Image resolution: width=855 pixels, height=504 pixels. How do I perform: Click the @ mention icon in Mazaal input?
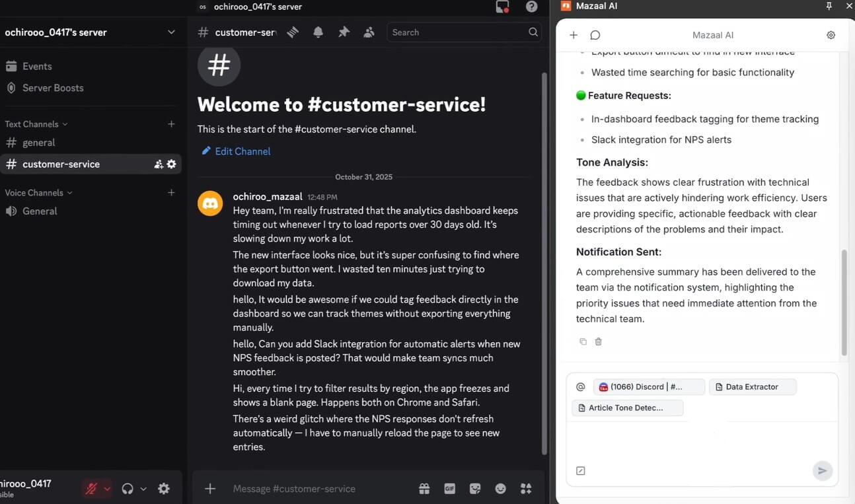581,387
